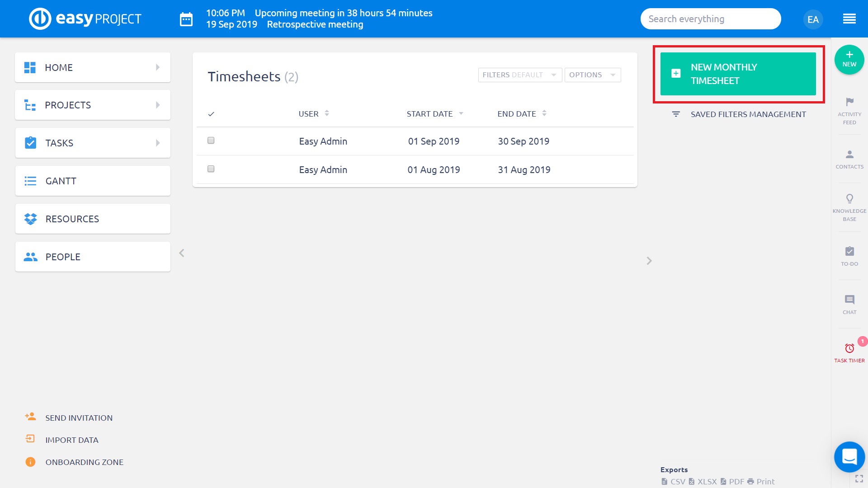Check the 01 Sep 2019 timesheet row
The height and width of the screenshot is (488, 868).
(211, 141)
